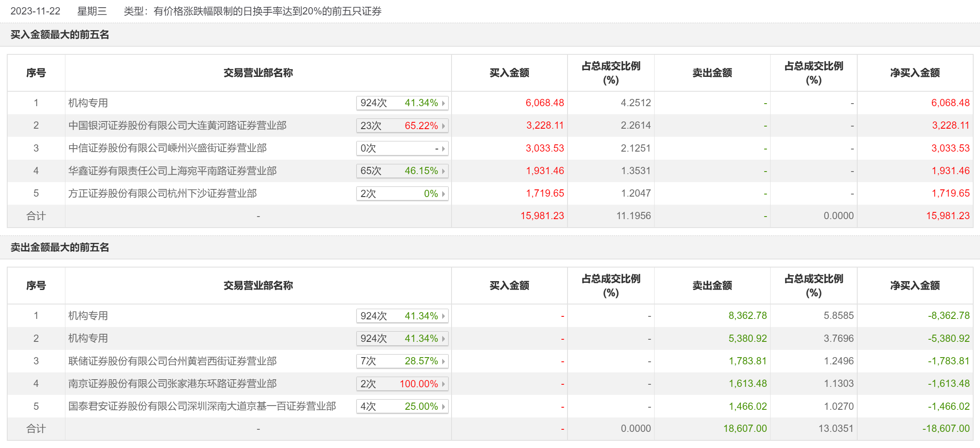Screen dimensions: 980x448
Task: Expand 2次 100.00% stats for 南京证券
Action: (x=402, y=384)
